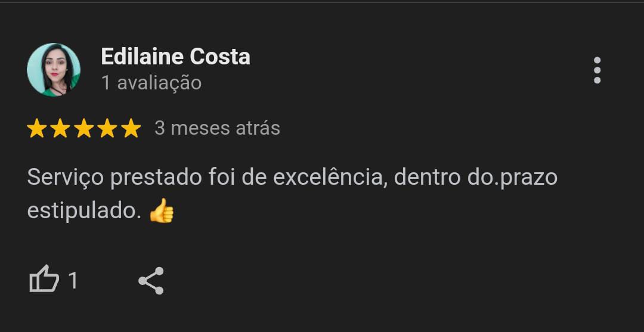Click the fourth yellow rating star
644x332 pixels.
pos(107,128)
